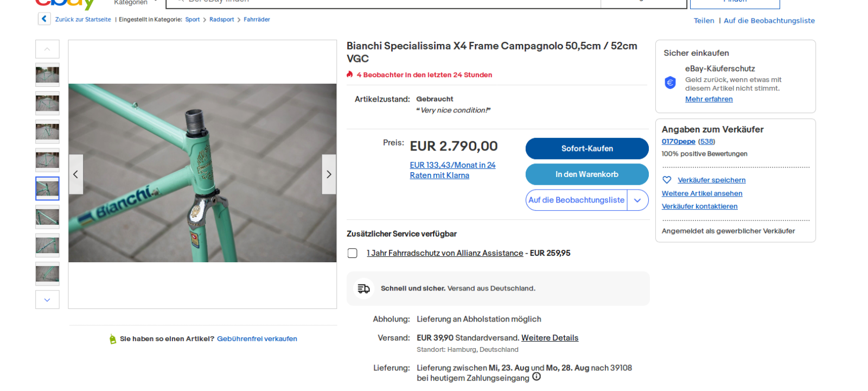Open the Fahrräder breadcrumb category
The height and width of the screenshot is (391, 868).
click(x=257, y=20)
